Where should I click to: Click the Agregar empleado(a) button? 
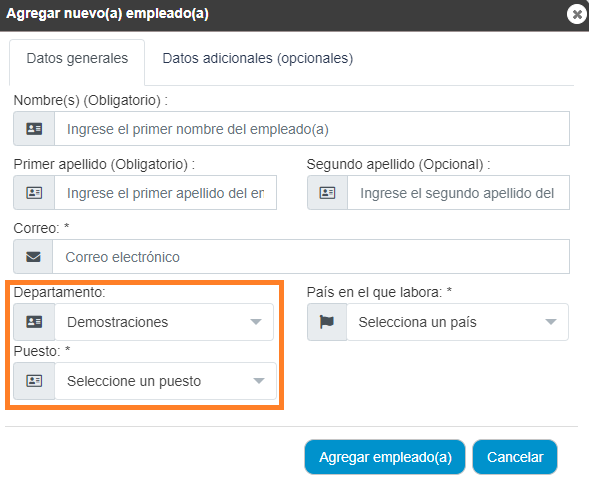[385, 457]
